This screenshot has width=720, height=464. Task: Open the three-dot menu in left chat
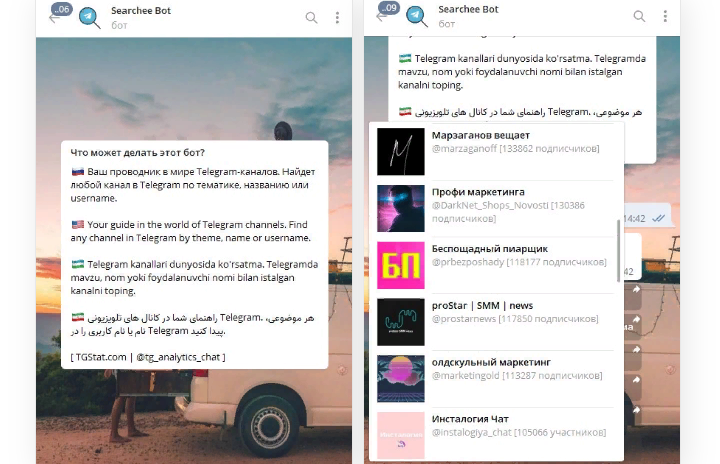coord(338,18)
